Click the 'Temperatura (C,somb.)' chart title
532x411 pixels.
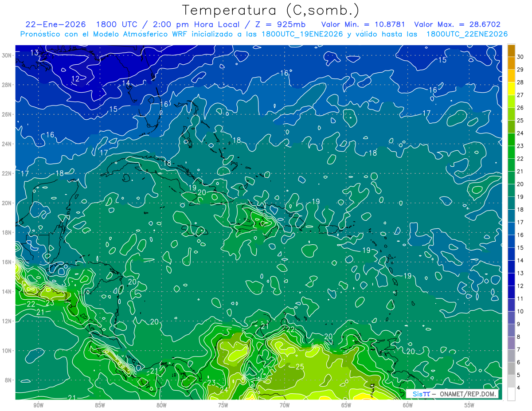(270, 10)
